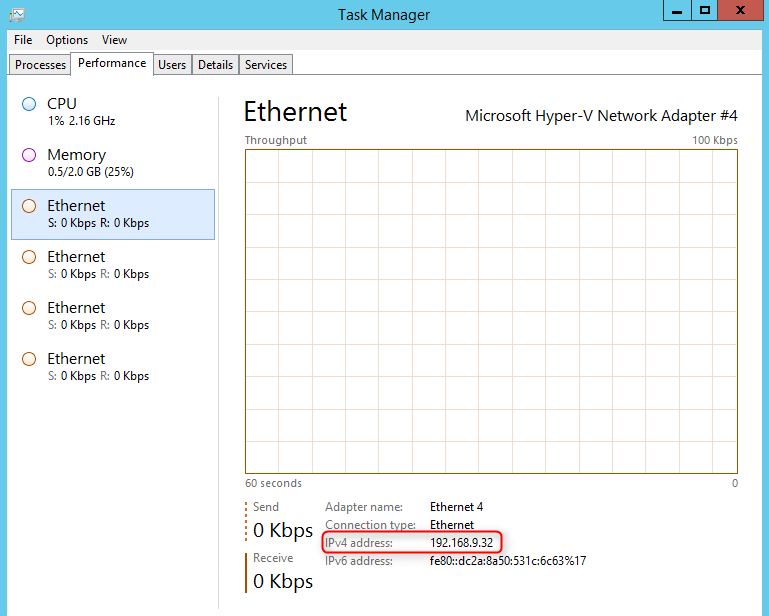Minimize the Task Manager window
This screenshot has height=616, width=769.
pos(677,10)
